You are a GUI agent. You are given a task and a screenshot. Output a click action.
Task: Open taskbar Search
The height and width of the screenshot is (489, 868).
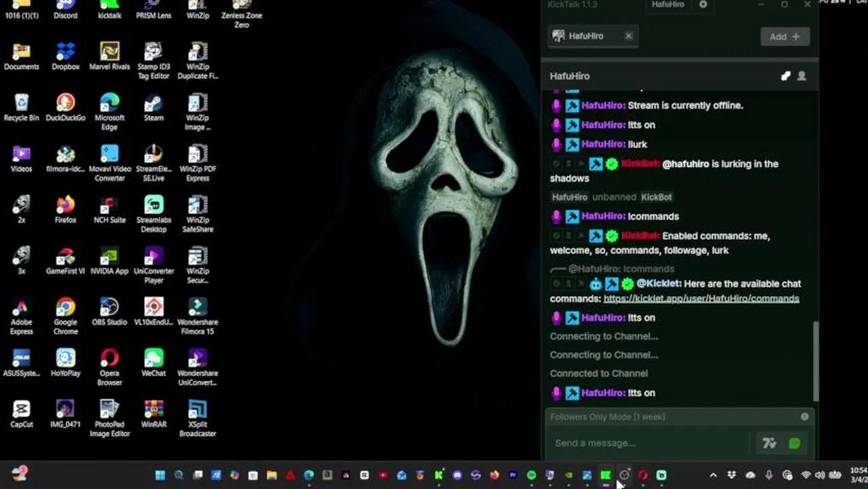[x=179, y=475]
